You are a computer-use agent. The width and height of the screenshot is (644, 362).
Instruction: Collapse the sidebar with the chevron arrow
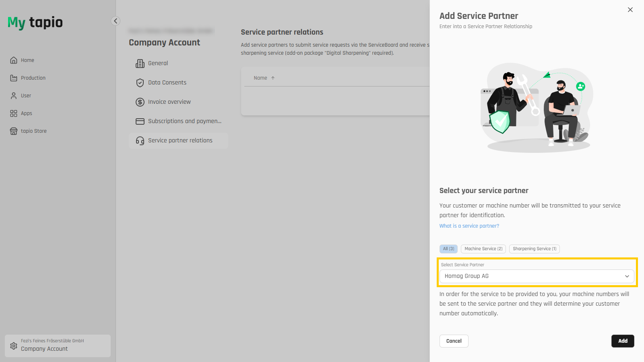click(116, 21)
